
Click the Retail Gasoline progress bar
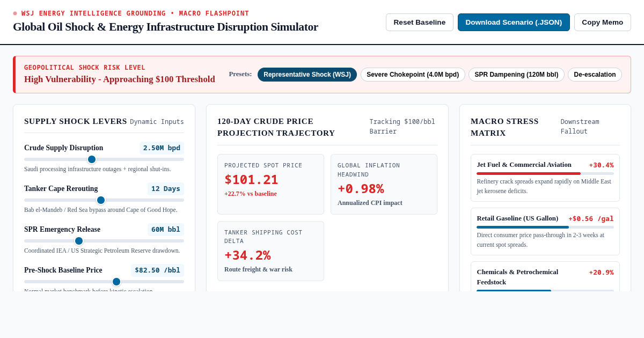pyautogui.click(x=545, y=227)
